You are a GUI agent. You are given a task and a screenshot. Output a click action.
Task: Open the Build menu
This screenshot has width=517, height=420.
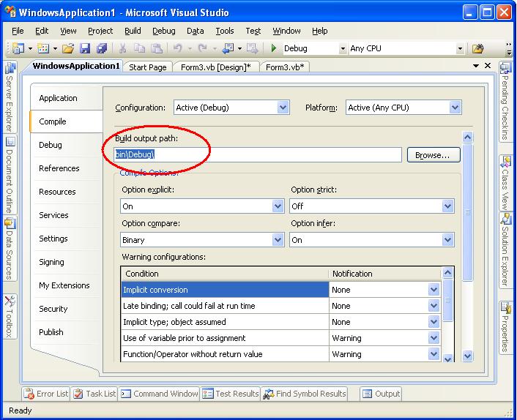[133, 31]
